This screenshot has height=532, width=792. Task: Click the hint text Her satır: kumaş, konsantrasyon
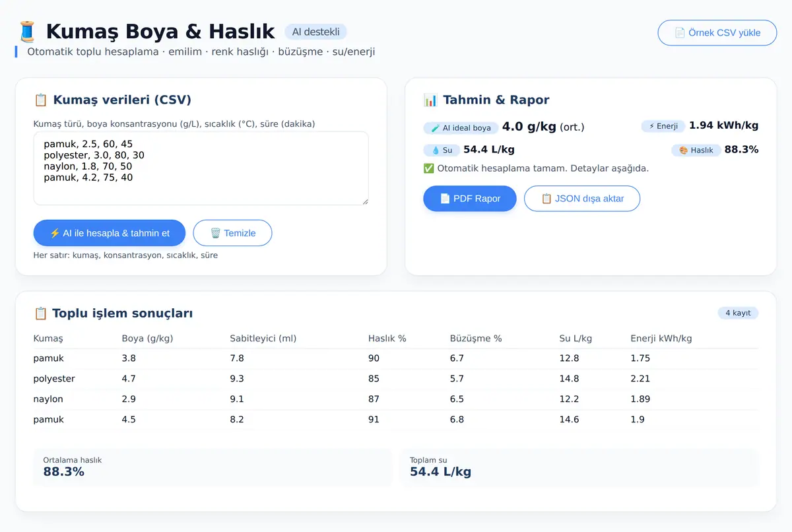coord(125,255)
